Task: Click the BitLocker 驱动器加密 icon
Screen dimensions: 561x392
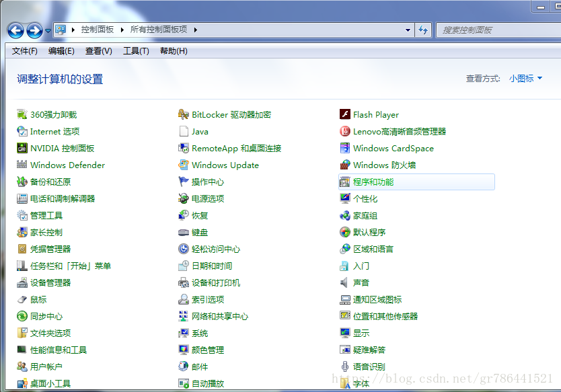Action: point(184,114)
